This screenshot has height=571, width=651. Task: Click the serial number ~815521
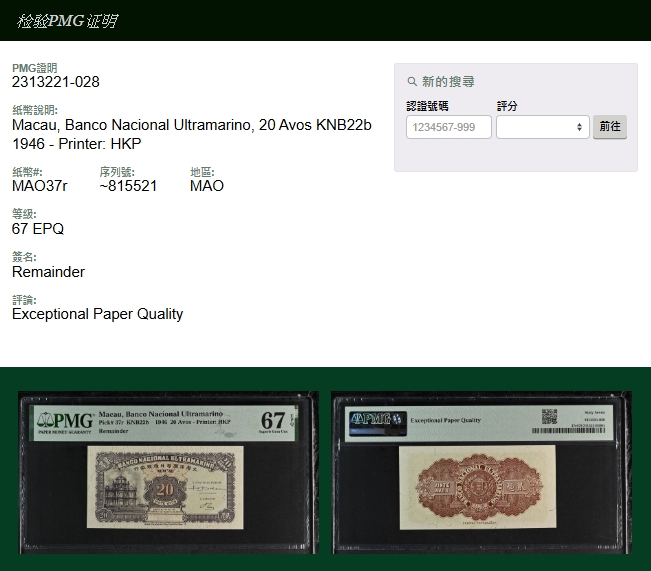pyautogui.click(x=128, y=186)
